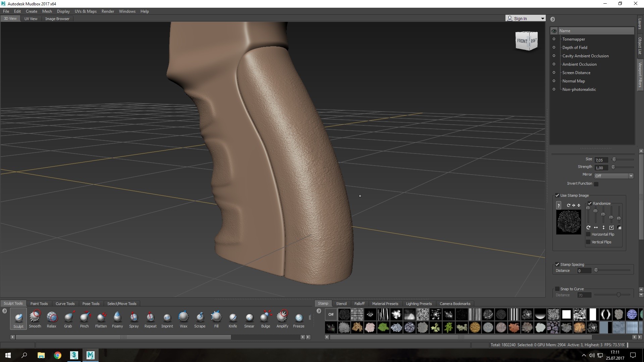The width and height of the screenshot is (644, 362).
Task: Expand the stamp tray arrow
Action: 319,311
